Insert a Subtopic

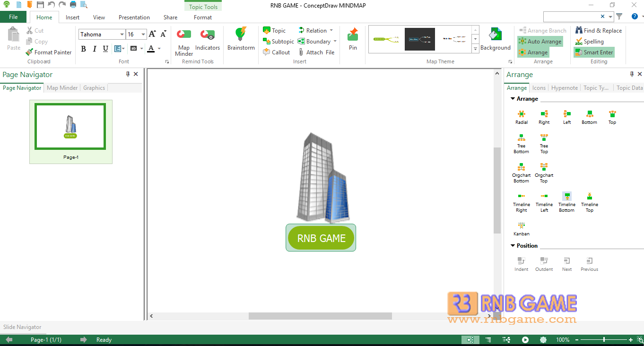tap(278, 42)
